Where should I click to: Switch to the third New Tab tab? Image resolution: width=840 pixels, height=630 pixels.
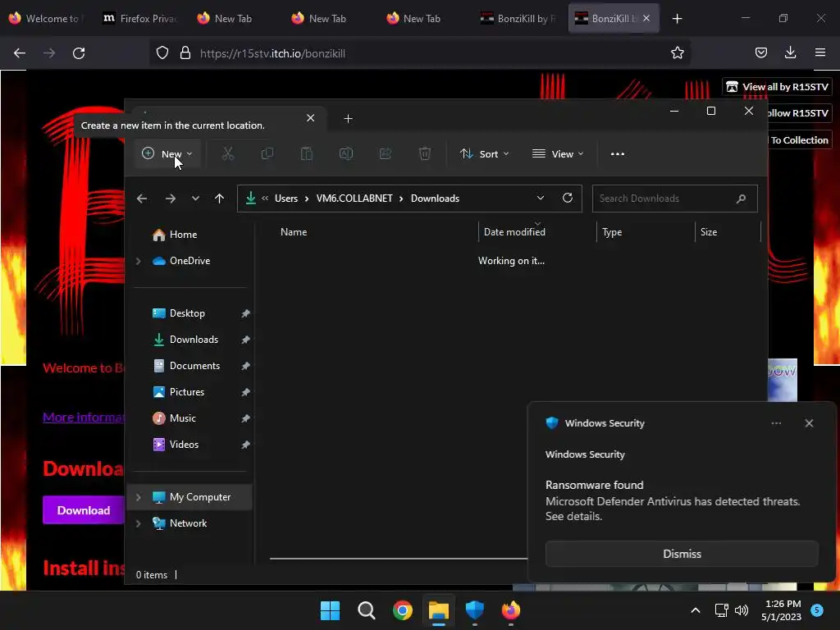(x=413, y=19)
